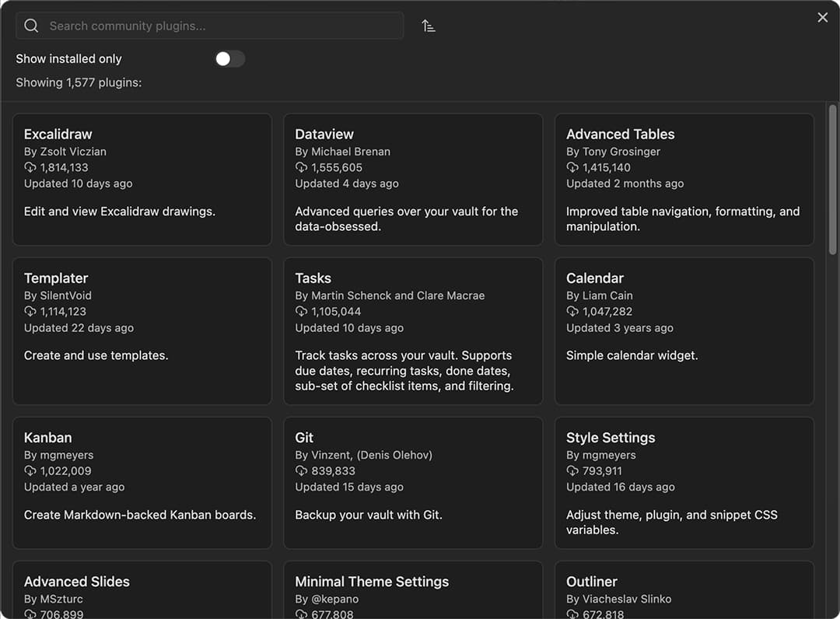Close the community plugins dialog
The image size is (840, 619).
point(823,18)
